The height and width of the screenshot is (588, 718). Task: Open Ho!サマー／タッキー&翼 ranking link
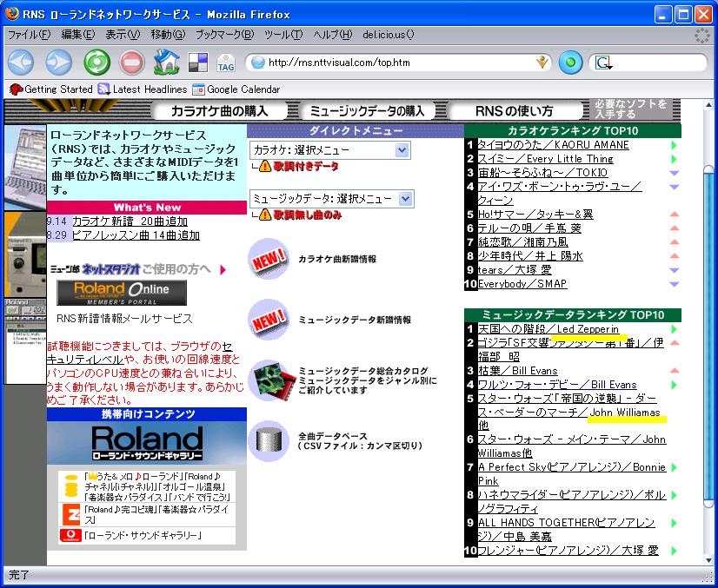tap(535, 215)
